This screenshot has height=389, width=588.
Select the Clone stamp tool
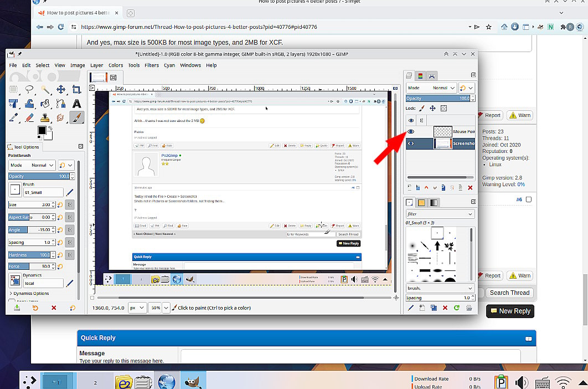[45, 117]
